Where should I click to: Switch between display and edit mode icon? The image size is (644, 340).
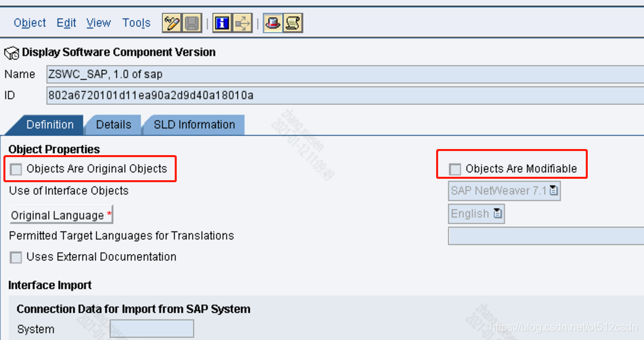pos(172,23)
